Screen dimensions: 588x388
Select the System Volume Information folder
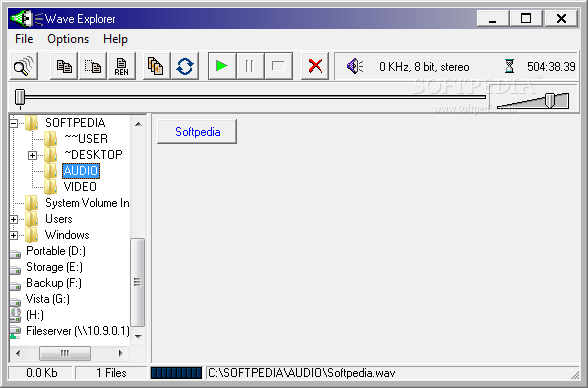pyautogui.click(x=87, y=203)
